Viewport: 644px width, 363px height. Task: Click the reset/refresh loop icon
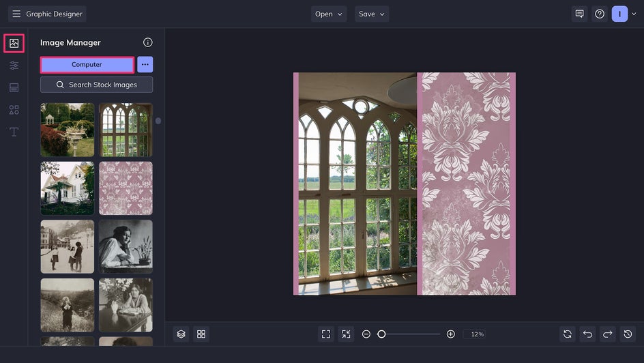coord(568,334)
